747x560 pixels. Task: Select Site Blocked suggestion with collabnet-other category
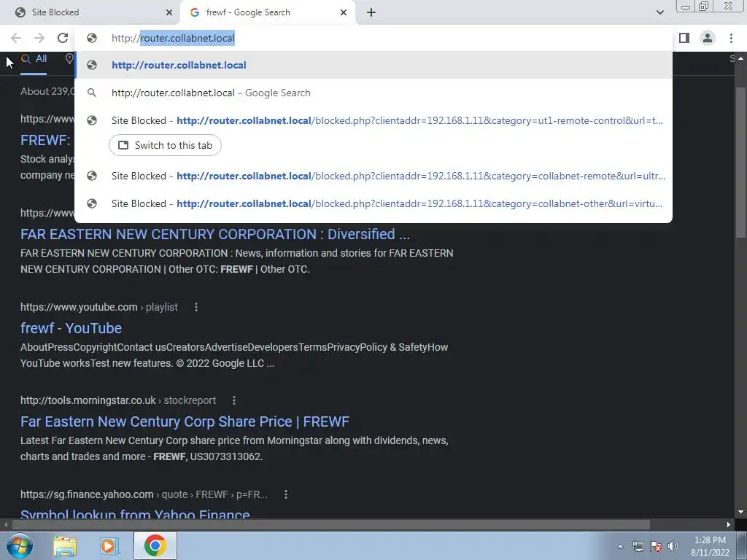point(373,204)
